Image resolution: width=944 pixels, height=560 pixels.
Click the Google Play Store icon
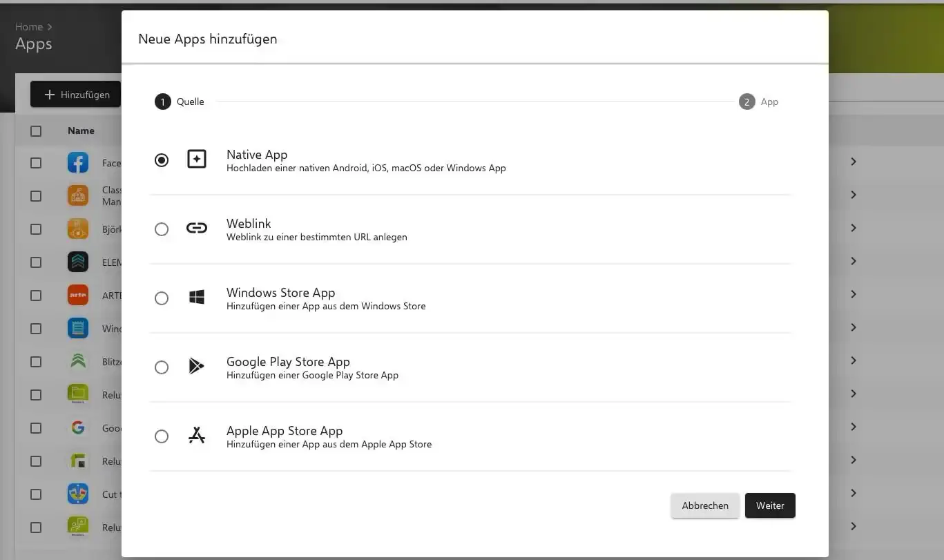click(x=197, y=367)
